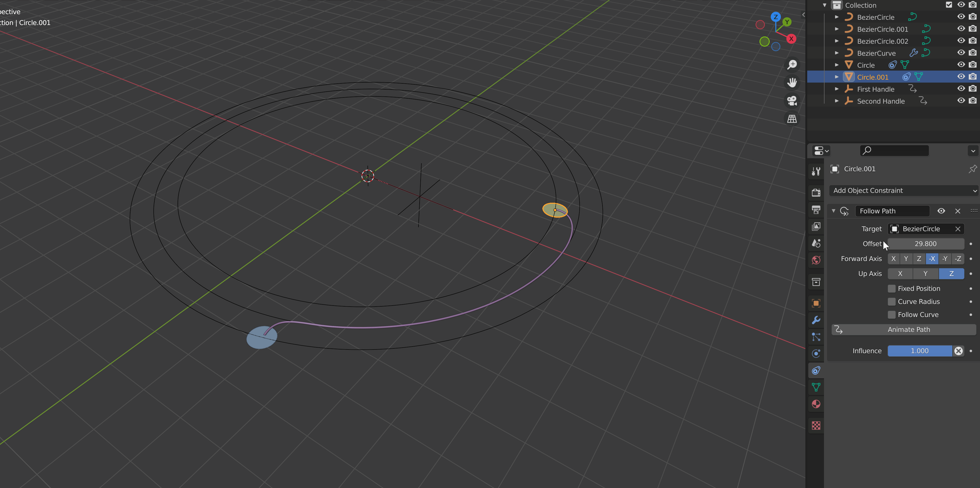Image resolution: width=980 pixels, height=488 pixels.
Task: Open the Physics properties tab
Action: 816,354
